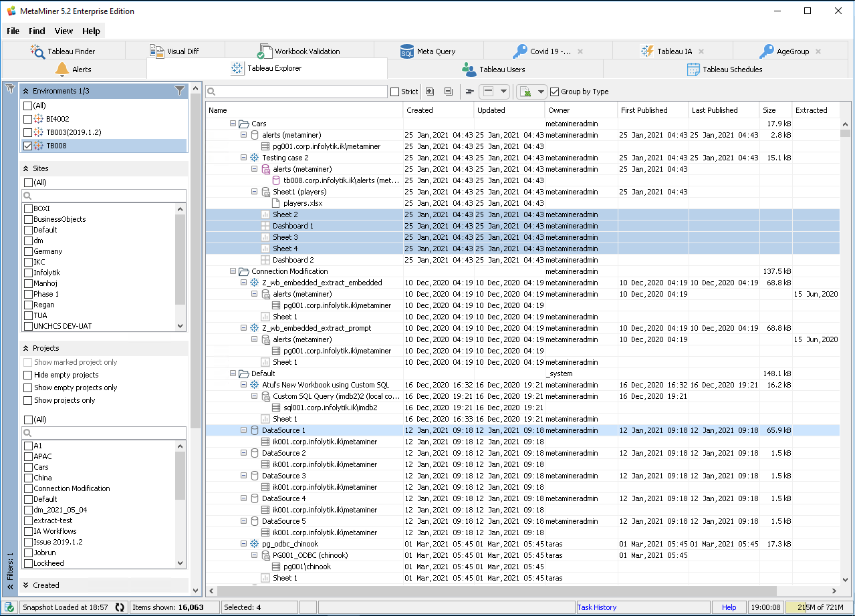Toggle the Strict checkbox
Viewport: 855px width, 616px height.
click(395, 92)
